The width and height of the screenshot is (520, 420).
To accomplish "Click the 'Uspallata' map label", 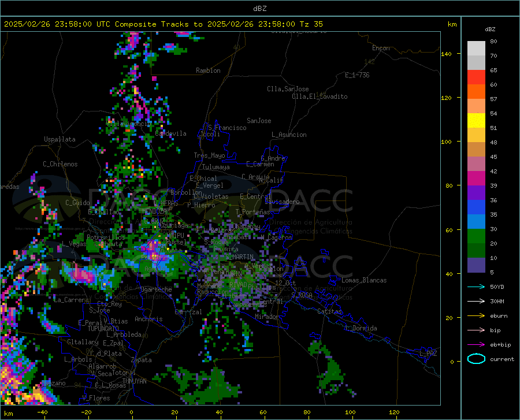I will [60, 140].
